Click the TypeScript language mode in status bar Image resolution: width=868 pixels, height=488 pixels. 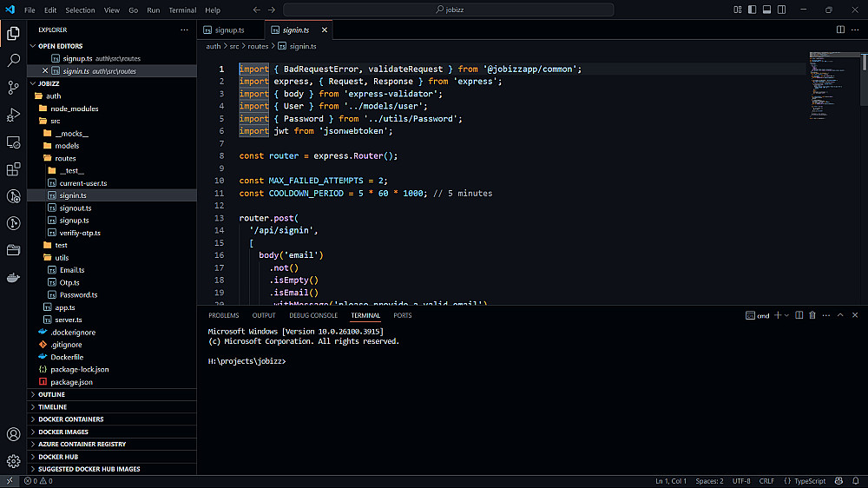[809, 481]
